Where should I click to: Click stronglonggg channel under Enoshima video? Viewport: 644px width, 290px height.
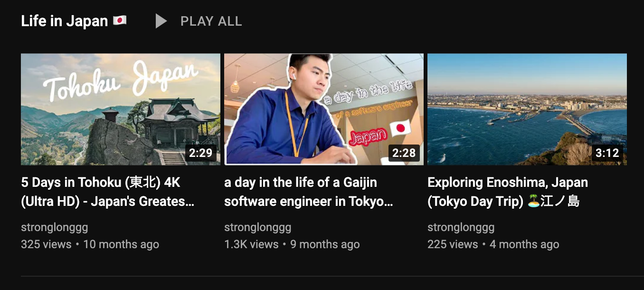pyautogui.click(x=461, y=228)
